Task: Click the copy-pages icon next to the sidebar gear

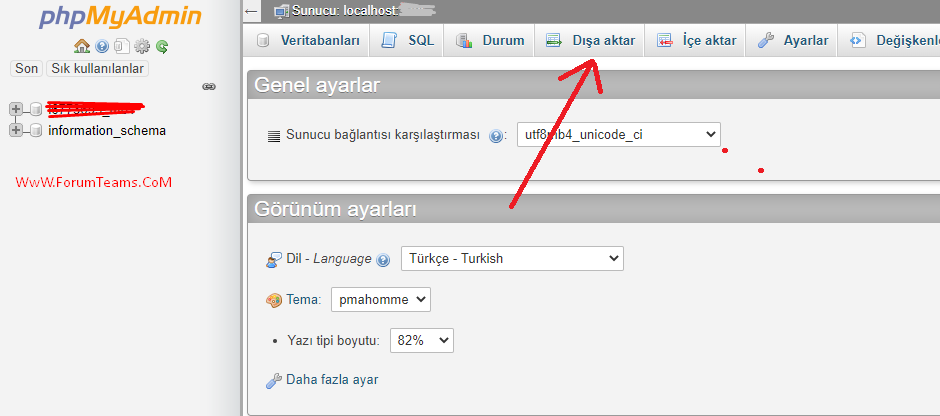Action: coord(121,46)
